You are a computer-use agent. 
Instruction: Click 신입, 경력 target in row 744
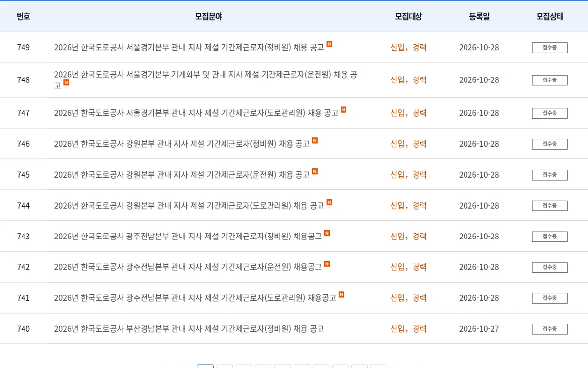(x=409, y=206)
